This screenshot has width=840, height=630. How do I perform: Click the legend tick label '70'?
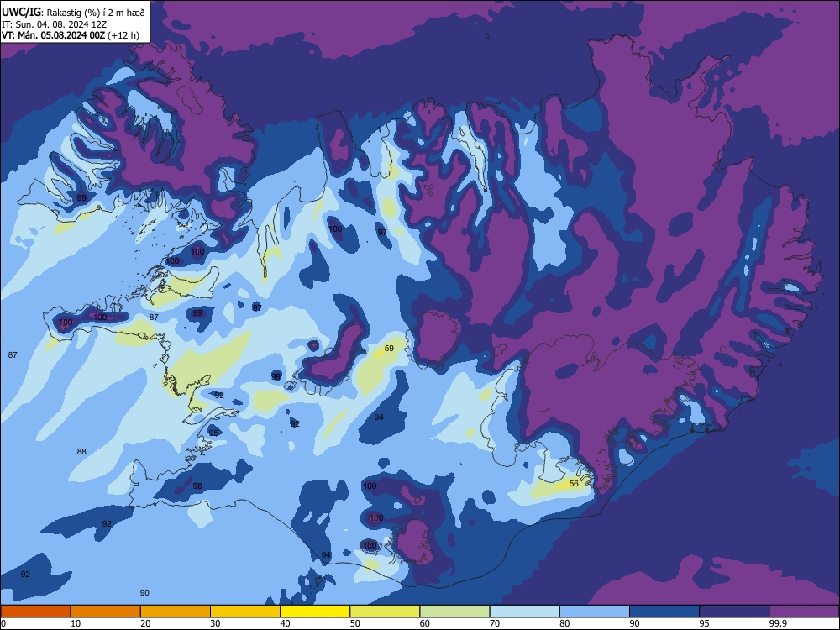[x=495, y=623]
